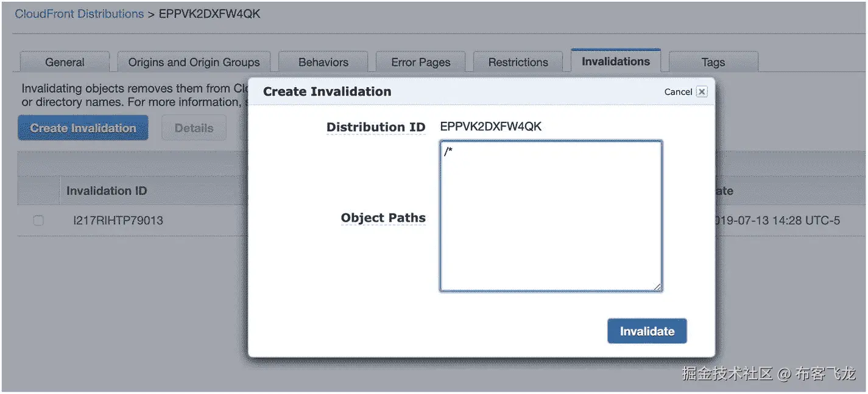Go to the Behaviors tab
The width and height of the screenshot is (868, 394).
click(x=323, y=62)
